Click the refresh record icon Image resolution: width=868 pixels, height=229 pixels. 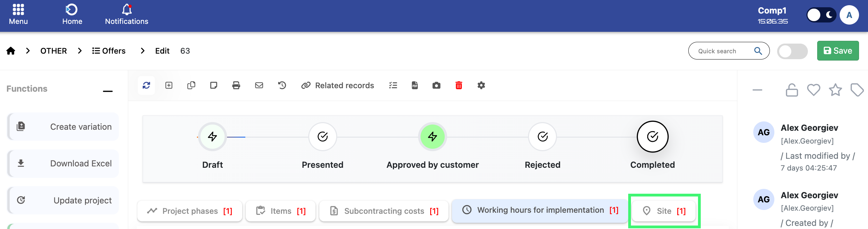click(x=146, y=85)
